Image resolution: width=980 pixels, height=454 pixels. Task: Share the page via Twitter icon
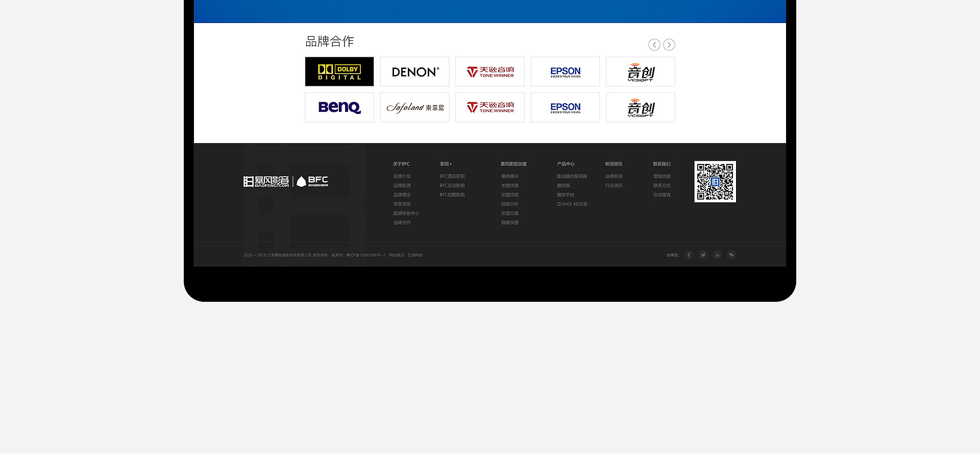coord(703,255)
